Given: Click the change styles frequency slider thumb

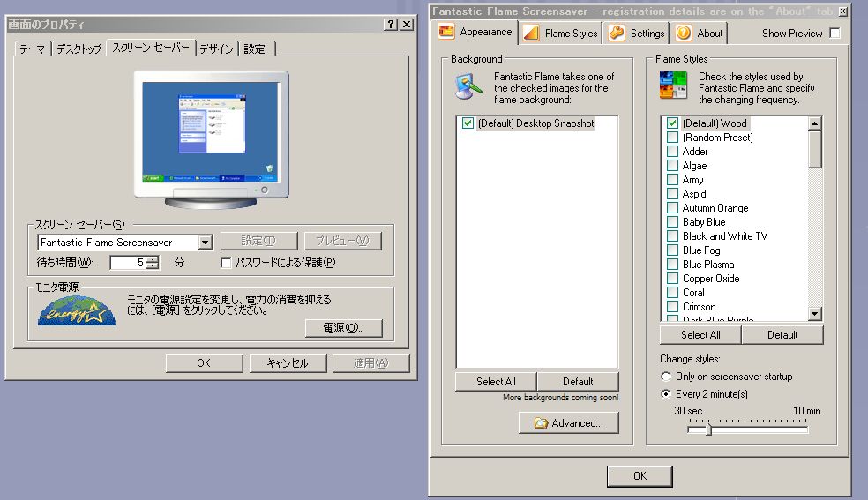Looking at the screenshot, I should tap(708, 429).
